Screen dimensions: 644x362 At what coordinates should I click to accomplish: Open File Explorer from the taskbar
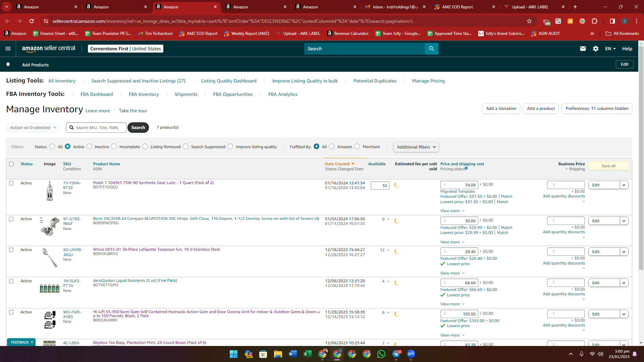[x=278, y=354]
